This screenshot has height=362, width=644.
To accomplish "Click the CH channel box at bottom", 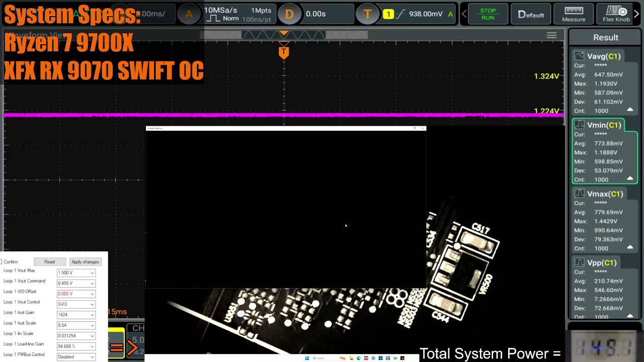I will pyautogui.click(x=135, y=340).
